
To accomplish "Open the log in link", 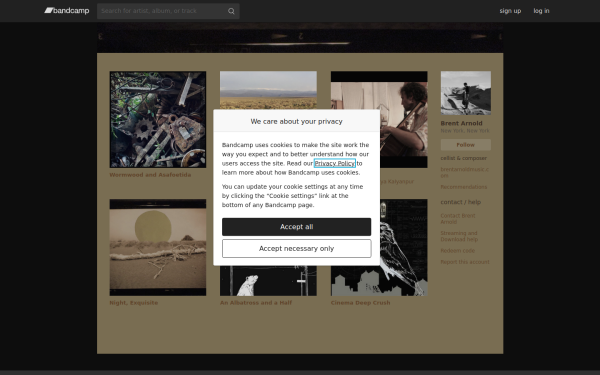I will coord(541,11).
